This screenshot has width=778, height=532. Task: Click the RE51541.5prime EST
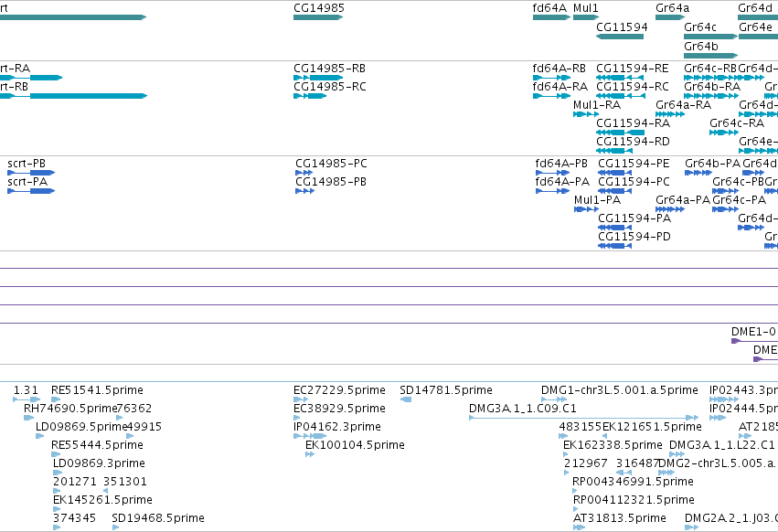[x=56, y=399]
